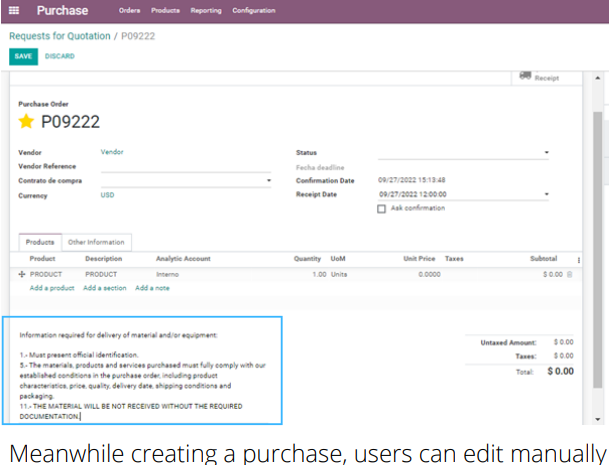
Task: Click the PRODUCT description cell
Action: tap(101, 274)
